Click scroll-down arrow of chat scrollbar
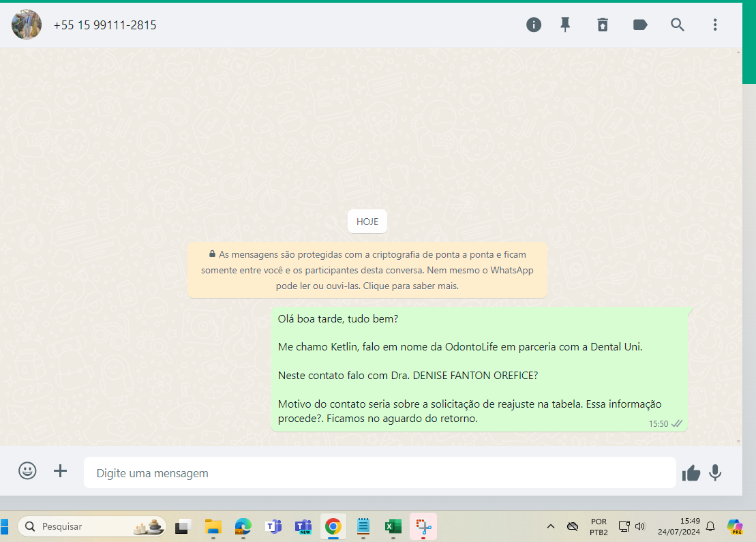Screen dimensions: 756x542 (x=739, y=441)
